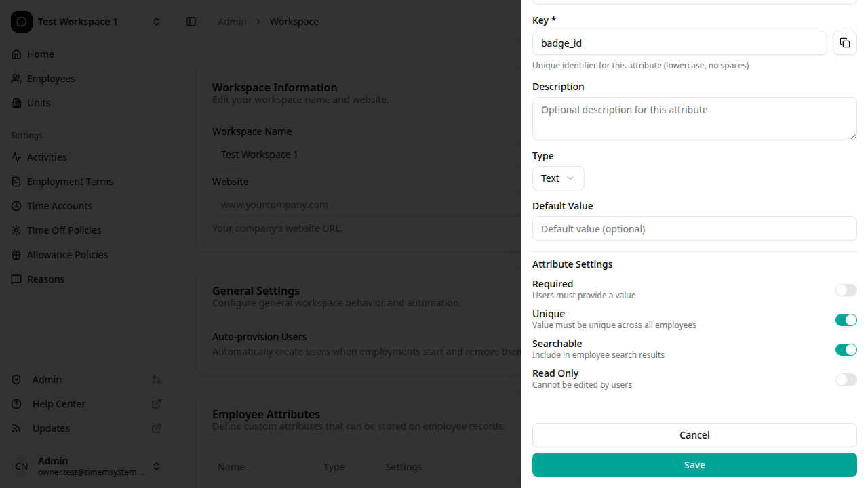Viewport: 868px width, 488px height.
Task: Enable the Required attribute toggle
Action: pos(846,290)
